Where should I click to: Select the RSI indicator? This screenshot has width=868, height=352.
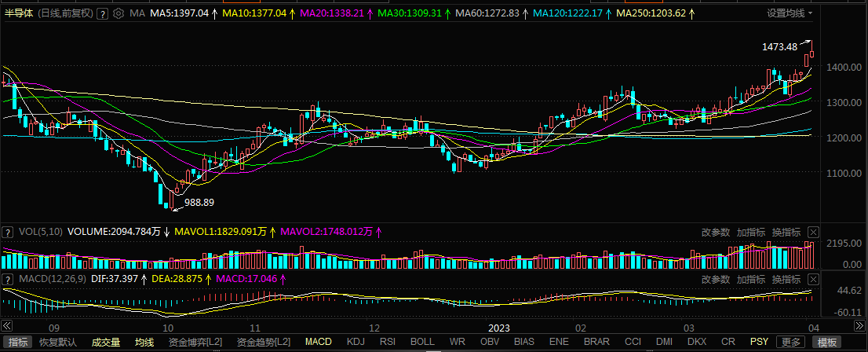388,342
